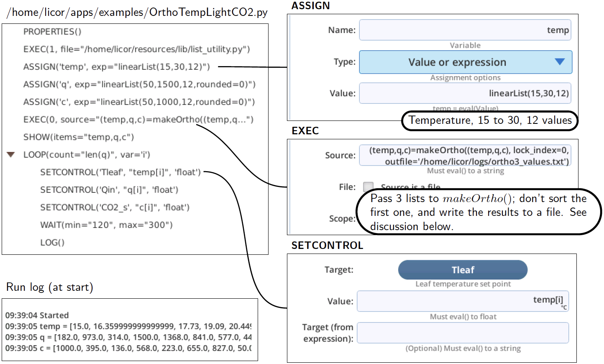Select SETCONTROL 'Qin' step
This screenshot has height=364, width=604.
109,190
